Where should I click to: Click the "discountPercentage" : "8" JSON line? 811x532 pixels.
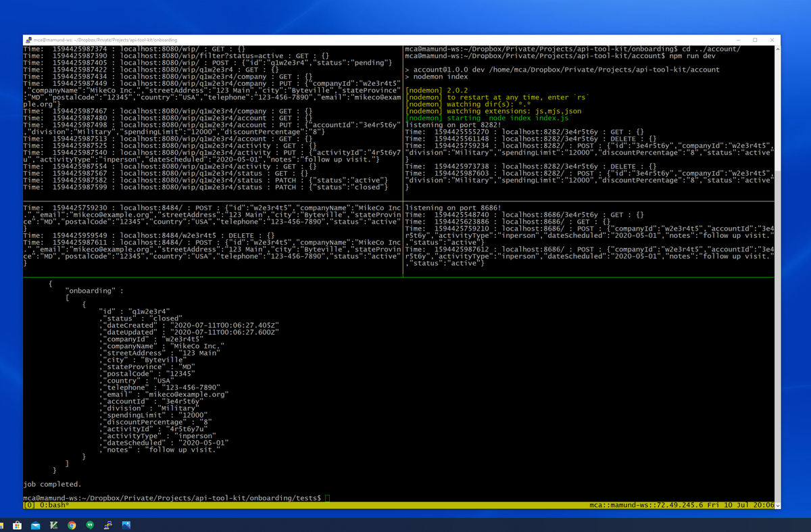click(155, 422)
